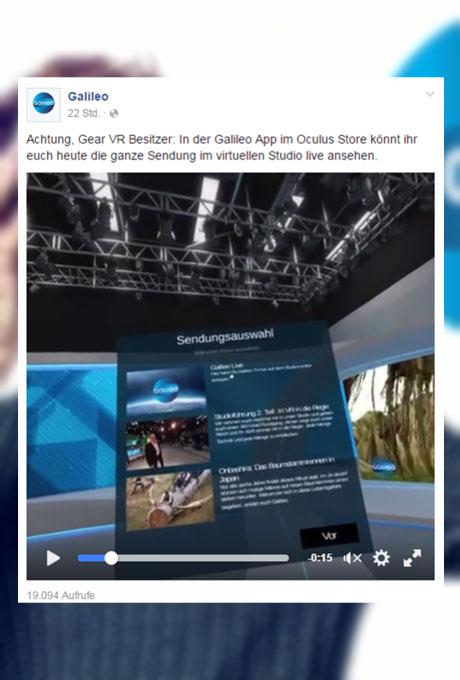Click the remaining time -0:15 display

pos(320,558)
